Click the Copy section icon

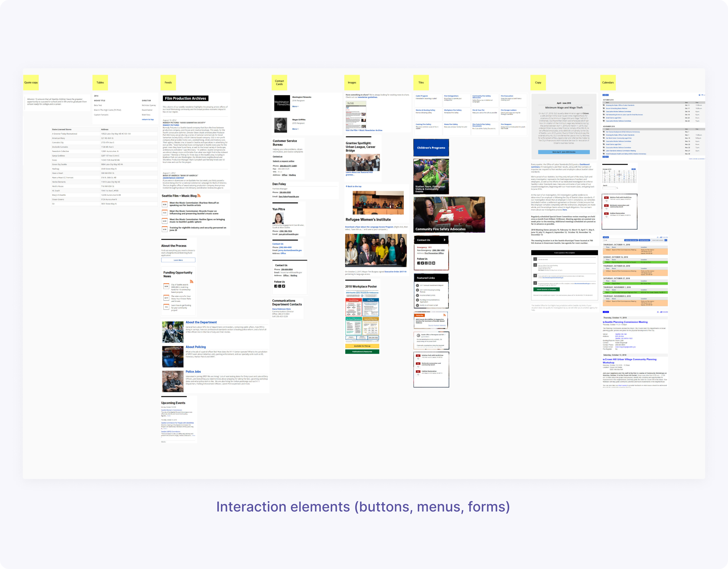pos(538,82)
